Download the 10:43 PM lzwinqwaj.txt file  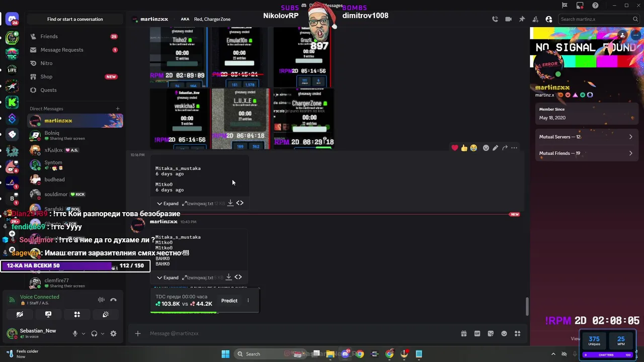[228, 277]
